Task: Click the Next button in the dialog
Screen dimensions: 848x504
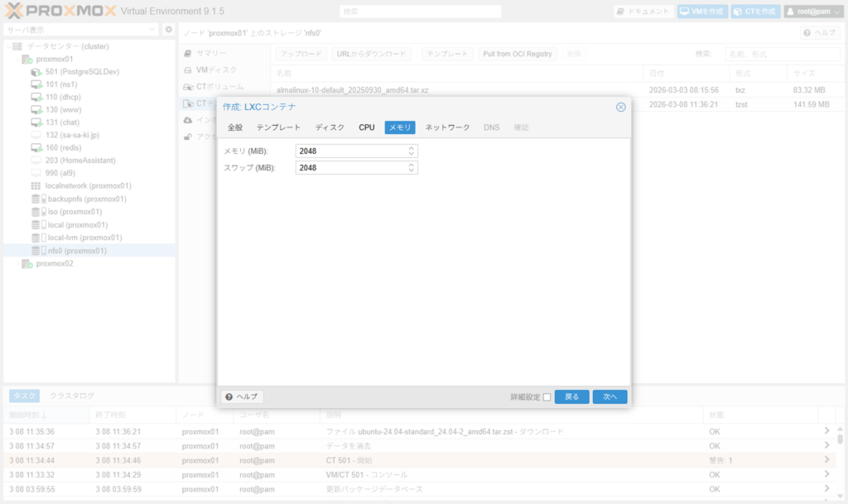Action: click(x=609, y=397)
